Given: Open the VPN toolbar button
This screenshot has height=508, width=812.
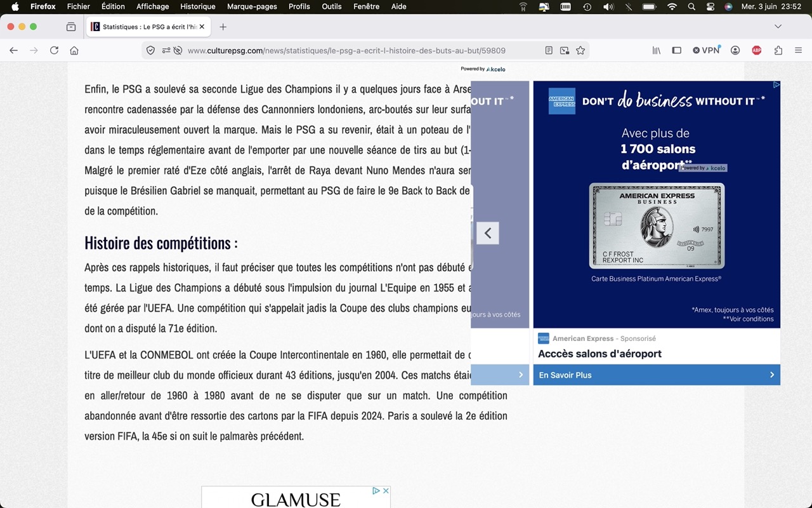Looking at the screenshot, I should tap(706, 50).
